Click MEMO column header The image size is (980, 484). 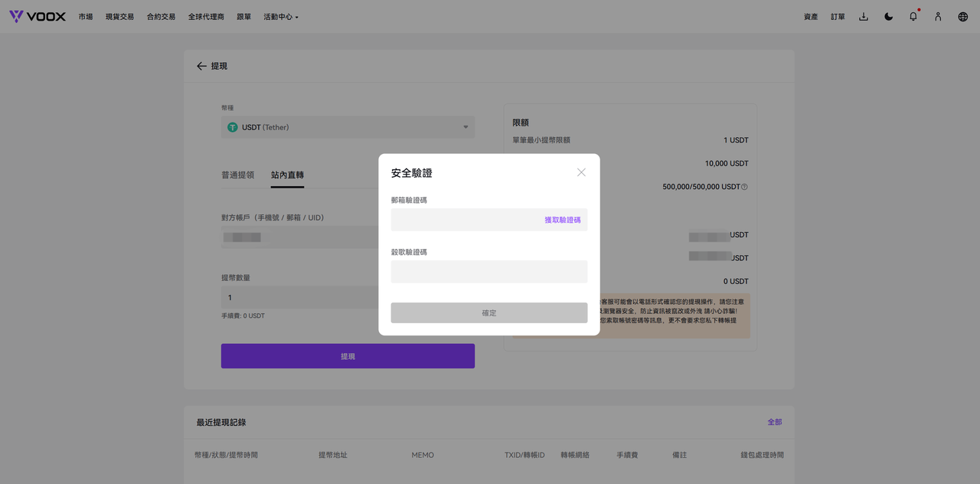point(423,455)
